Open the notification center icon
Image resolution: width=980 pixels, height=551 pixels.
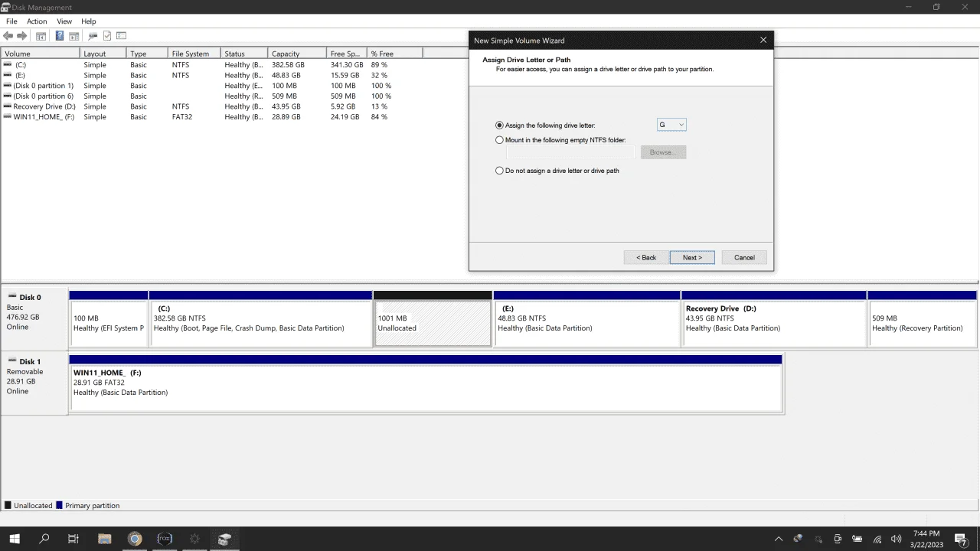click(961, 540)
